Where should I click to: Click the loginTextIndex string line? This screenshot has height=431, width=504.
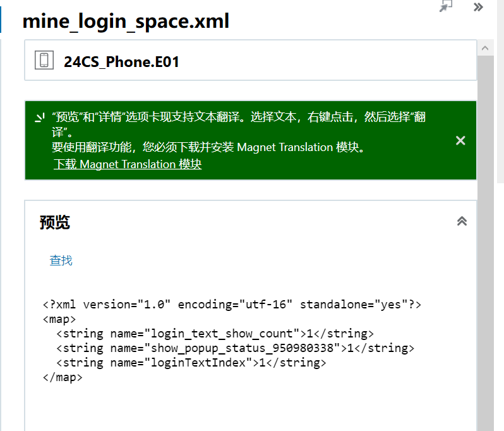191,363
